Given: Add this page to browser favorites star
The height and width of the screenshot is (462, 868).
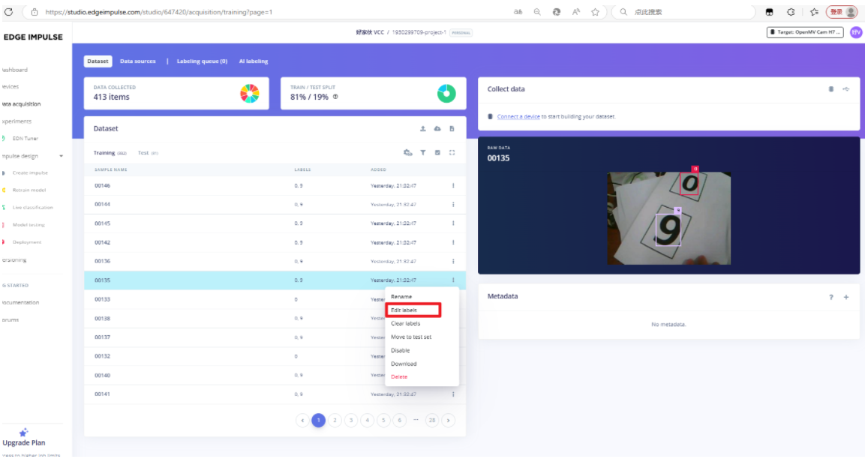Looking at the screenshot, I should click(x=595, y=11).
